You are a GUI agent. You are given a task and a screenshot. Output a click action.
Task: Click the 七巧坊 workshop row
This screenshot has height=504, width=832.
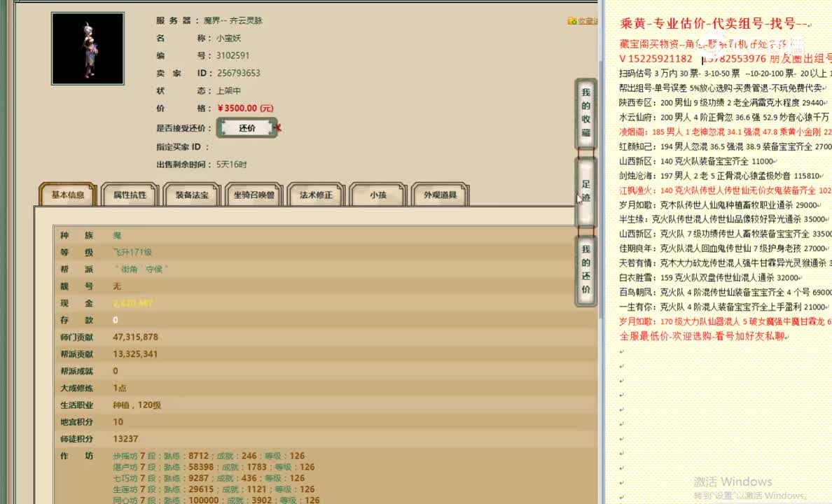click(209, 478)
